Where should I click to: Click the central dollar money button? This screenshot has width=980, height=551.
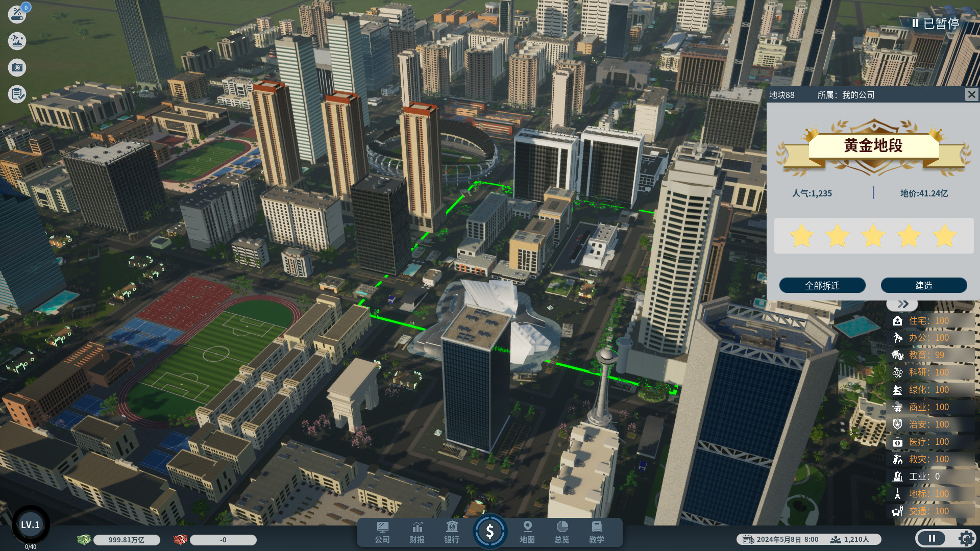491,532
